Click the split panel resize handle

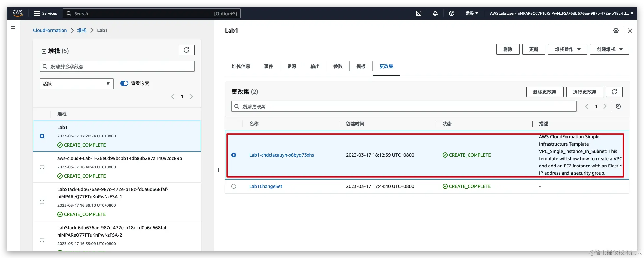218,170
